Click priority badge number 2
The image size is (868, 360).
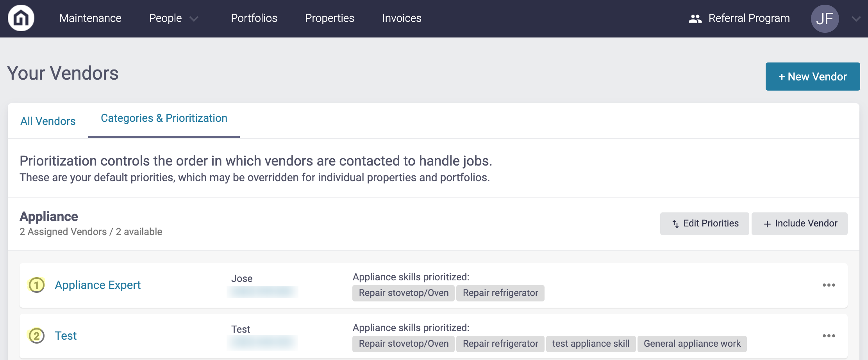tap(37, 336)
